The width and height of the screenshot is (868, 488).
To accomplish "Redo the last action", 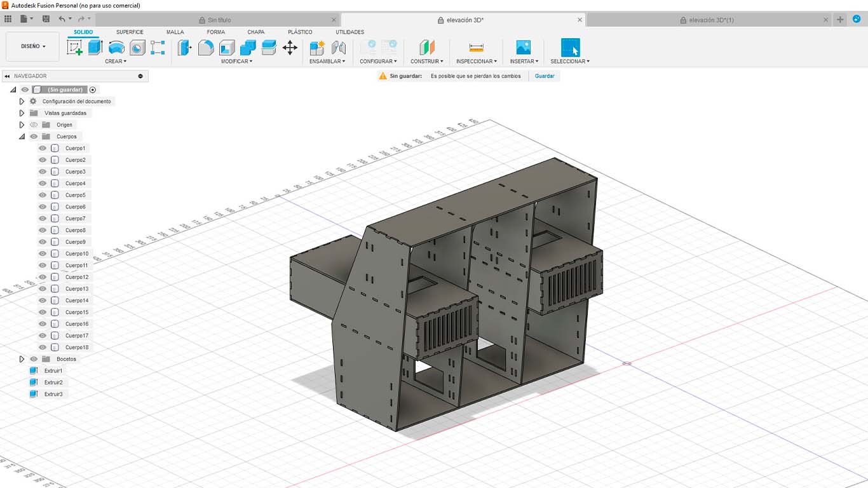I will [x=81, y=19].
